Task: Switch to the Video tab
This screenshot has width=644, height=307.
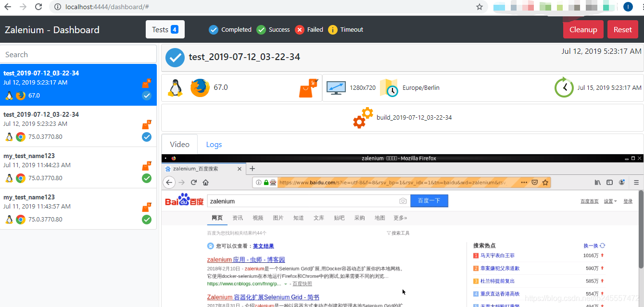Action: tap(180, 144)
